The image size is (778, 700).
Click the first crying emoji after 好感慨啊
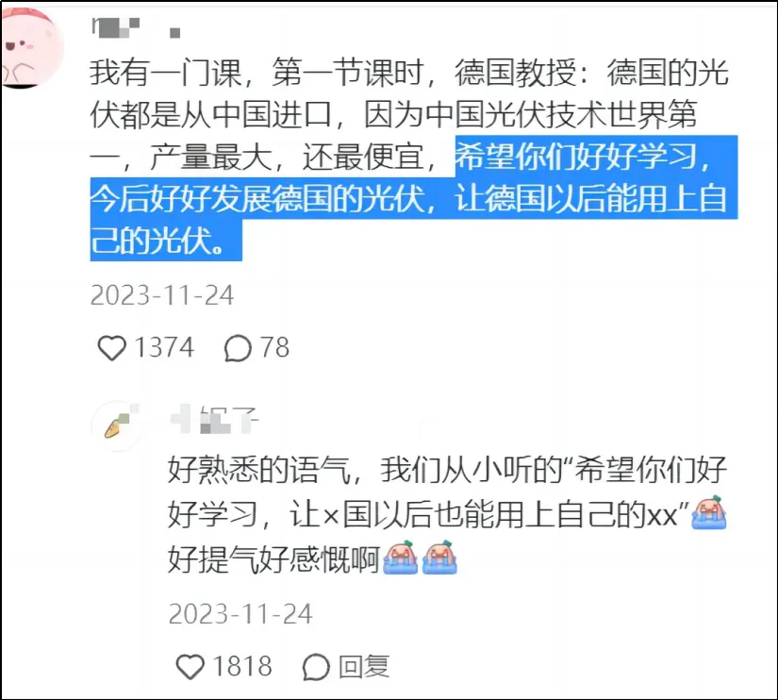(x=401, y=558)
